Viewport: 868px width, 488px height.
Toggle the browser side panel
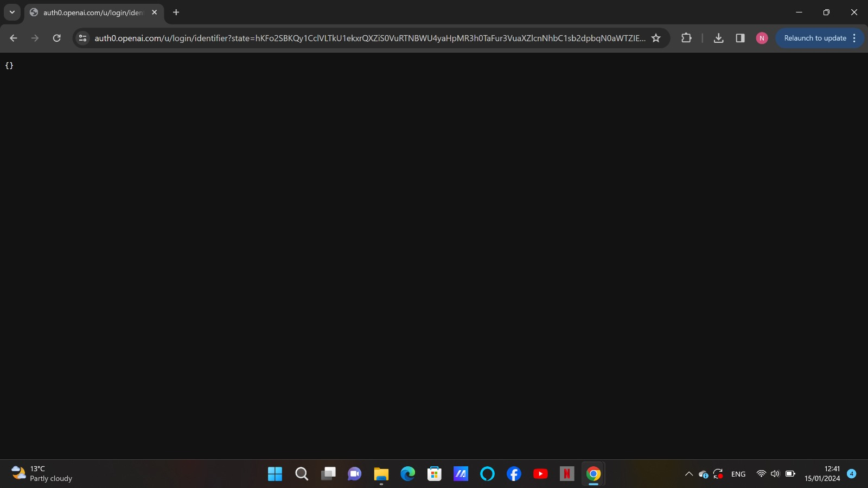pyautogui.click(x=740, y=38)
